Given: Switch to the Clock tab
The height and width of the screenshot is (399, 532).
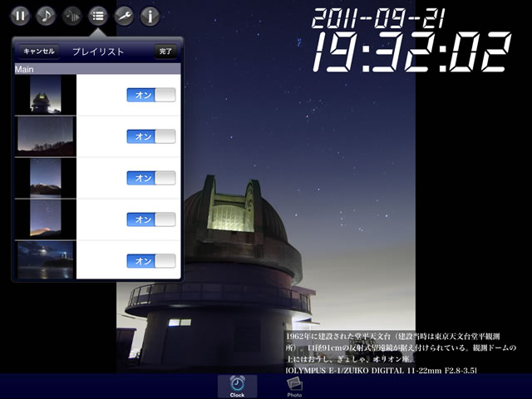Looking at the screenshot, I should [x=237, y=386].
